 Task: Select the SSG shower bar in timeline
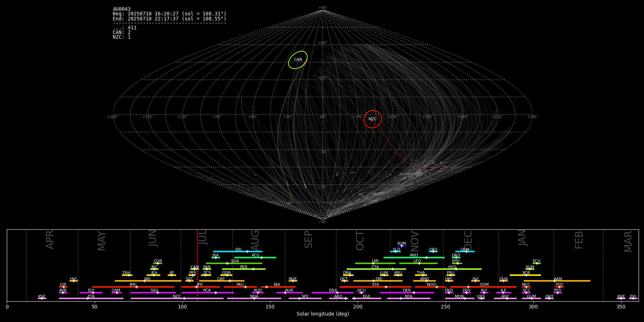pos(153,293)
